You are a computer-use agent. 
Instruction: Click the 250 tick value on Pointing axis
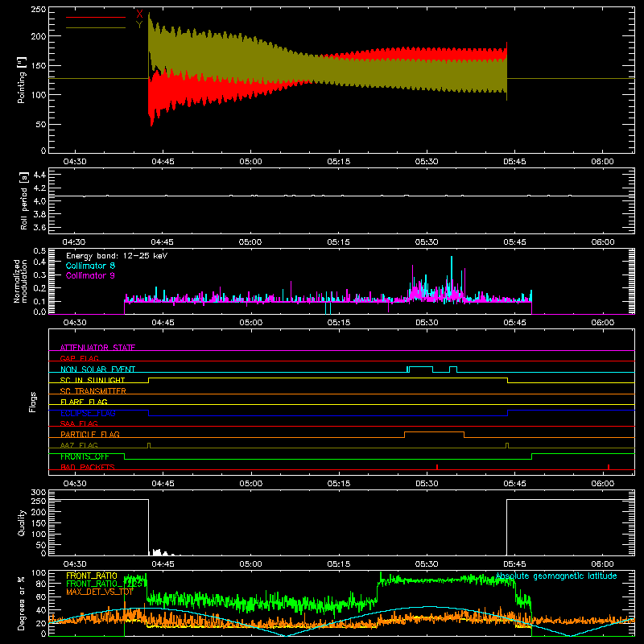pyautogui.click(x=38, y=9)
